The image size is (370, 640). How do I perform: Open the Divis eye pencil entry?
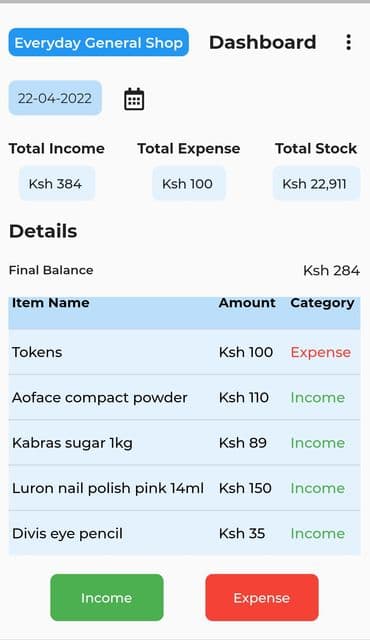pyautogui.click(x=184, y=533)
